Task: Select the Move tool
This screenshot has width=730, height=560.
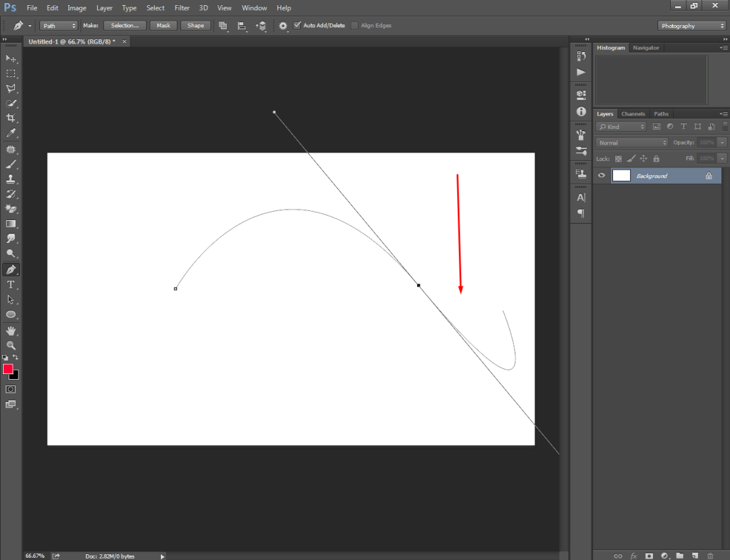Action: (11, 58)
